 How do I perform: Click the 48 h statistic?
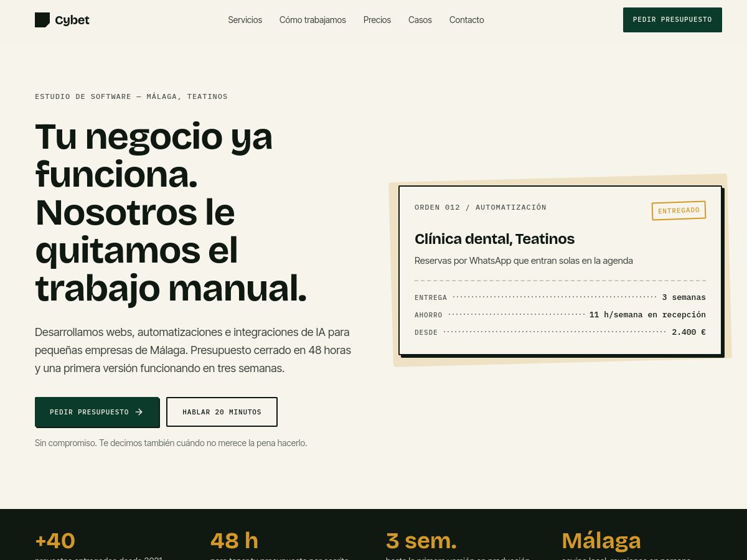click(234, 541)
